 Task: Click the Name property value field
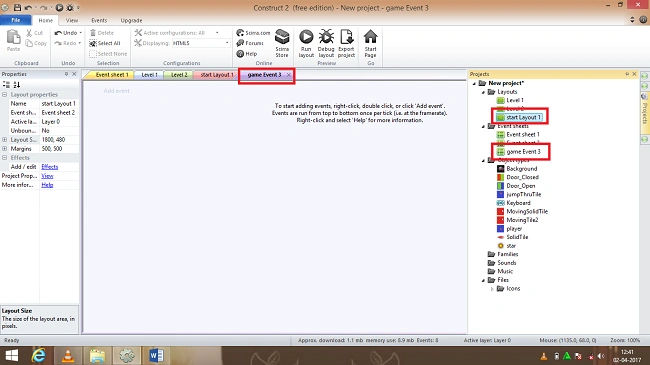point(59,104)
